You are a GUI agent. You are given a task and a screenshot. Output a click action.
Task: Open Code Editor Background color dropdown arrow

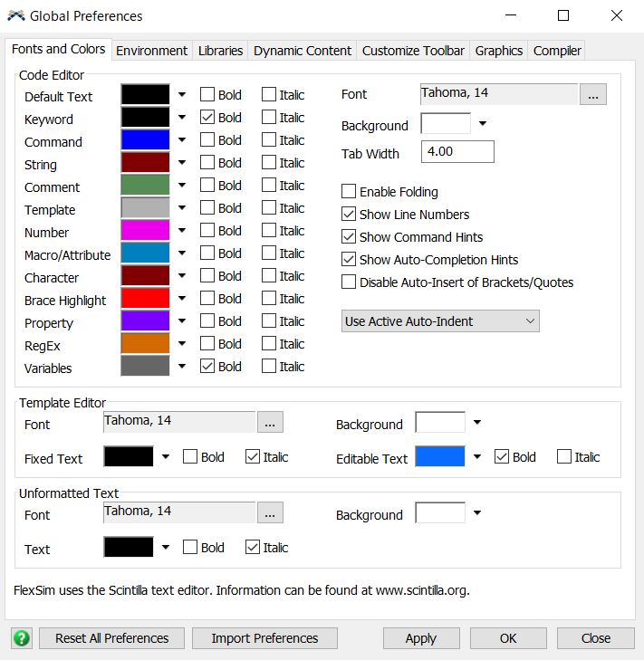483,124
